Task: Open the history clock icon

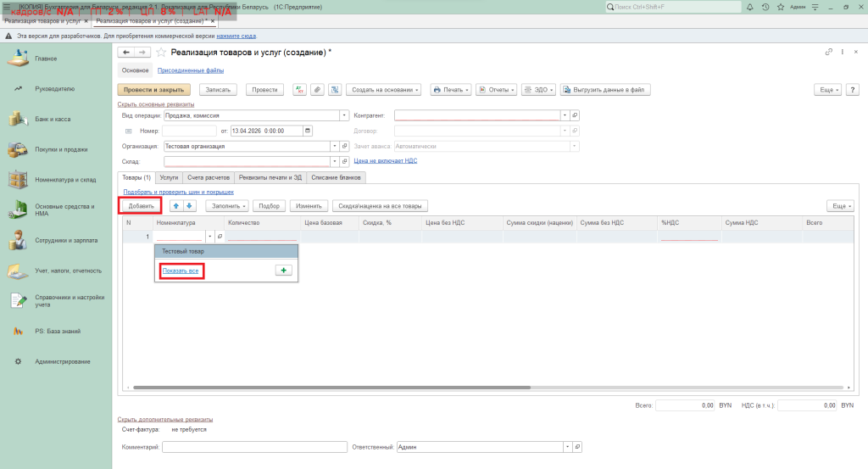Action: 765,7
